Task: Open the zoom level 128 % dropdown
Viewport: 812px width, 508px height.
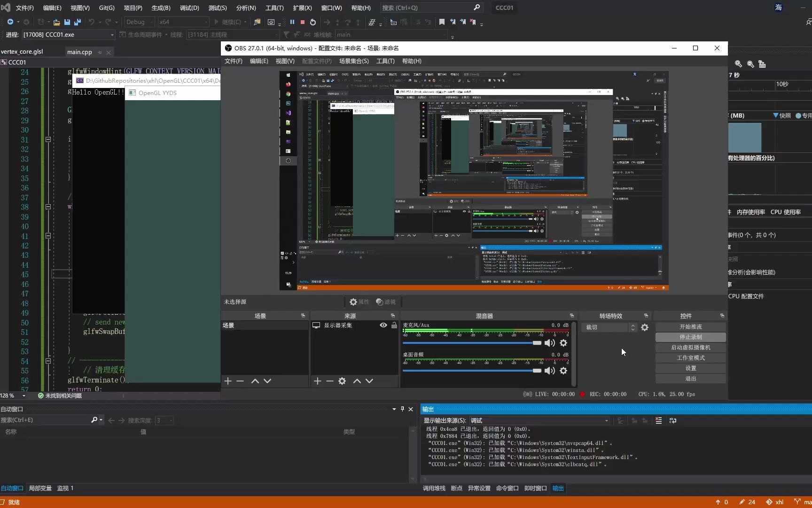Action: (23, 396)
